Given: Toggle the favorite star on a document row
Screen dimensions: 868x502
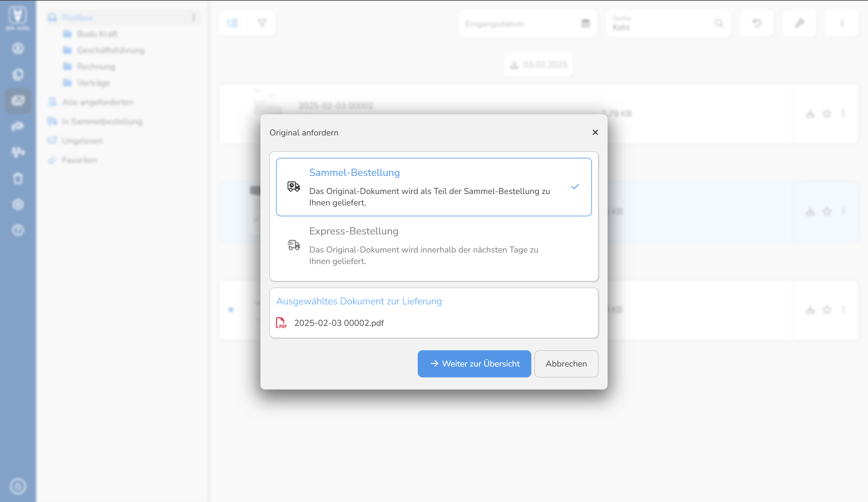Looking at the screenshot, I should point(827,212).
